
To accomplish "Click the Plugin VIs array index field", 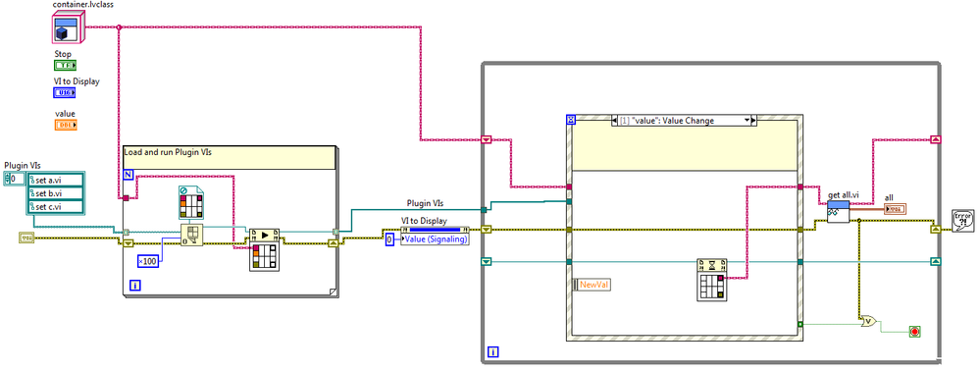I will pos(15,179).
